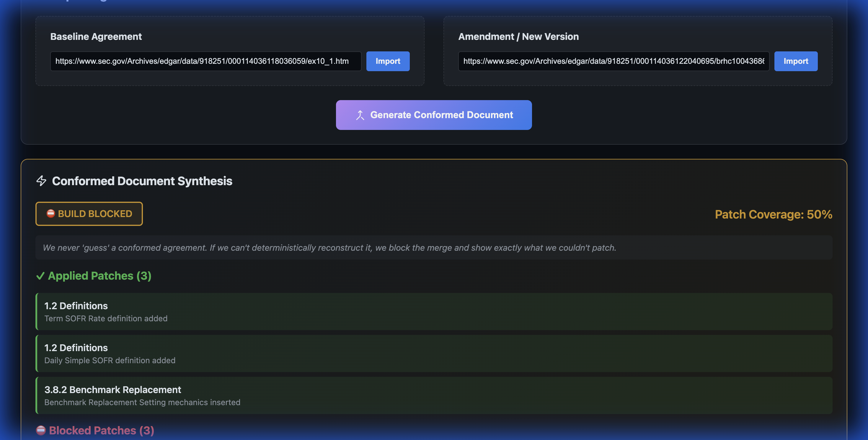Click the Baseline Agreement heading
The height and width of the screenshot is (440, 868).
point(96,36)
